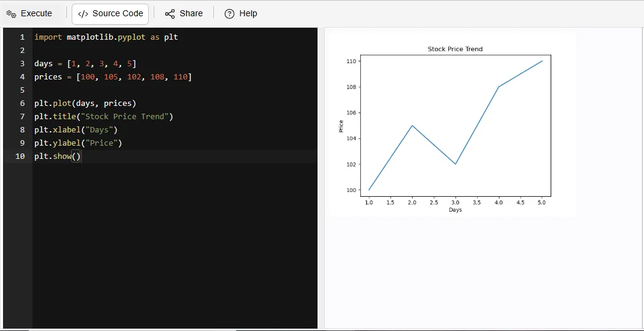Run the code with Execute button
Screen dimensions: 644x331
(30, 13)
